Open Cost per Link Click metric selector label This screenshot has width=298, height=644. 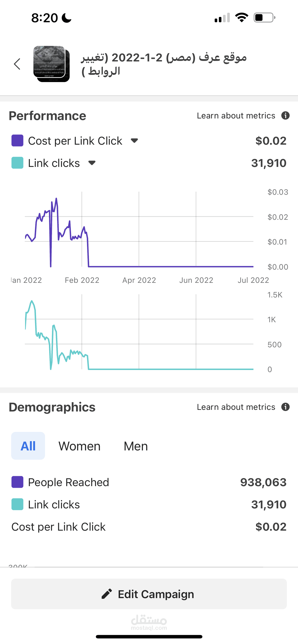click(x=75, y=141)
